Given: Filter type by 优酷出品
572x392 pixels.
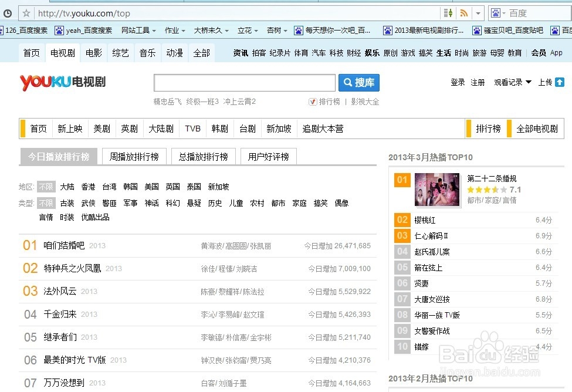Looking at the screenshot, I should [95, 217].
